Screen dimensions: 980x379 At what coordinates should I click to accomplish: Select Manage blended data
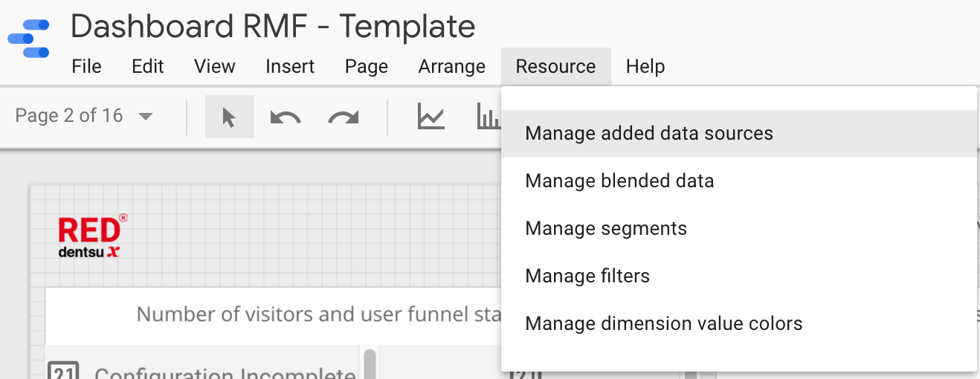click(x=619, y=181)
